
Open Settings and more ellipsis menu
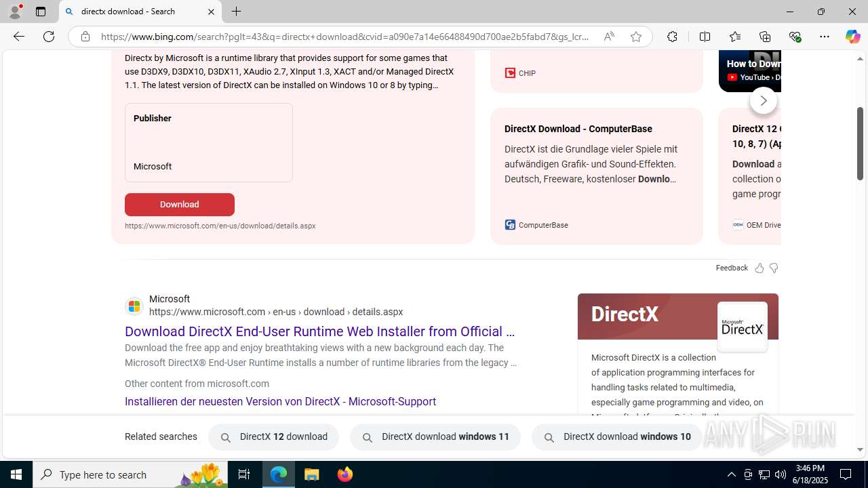[825, 37]
